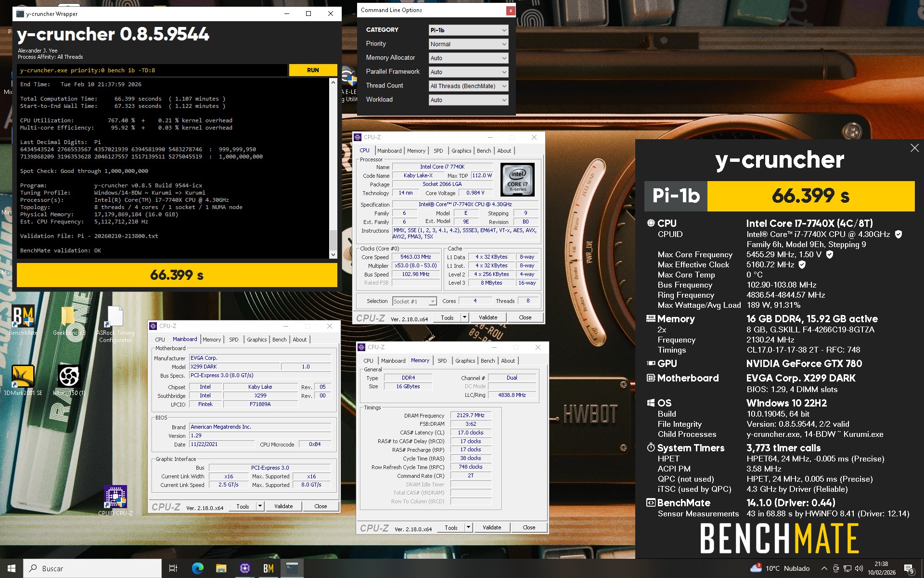Image resolution: width=924 pixels, height=578 pixels.
Task: Open the CPUID CPU-Z desktop shortcut
Action: 115,497
